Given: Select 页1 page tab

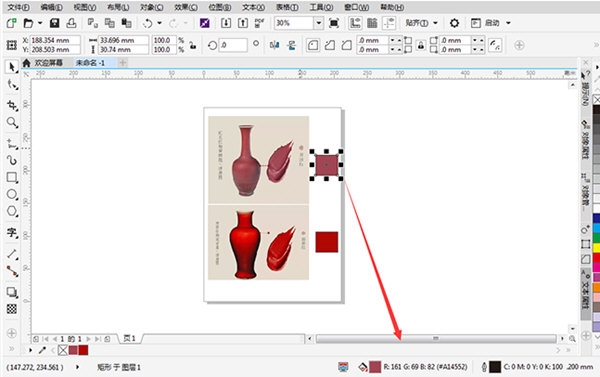Looking at the screenshot, I should pyautogui.click(x=130, y=339).
